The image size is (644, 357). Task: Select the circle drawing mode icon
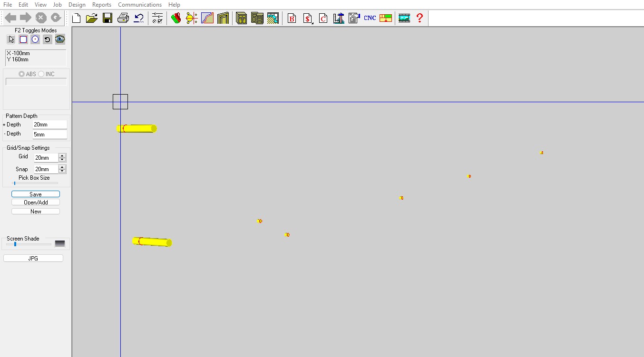click(35, 39)
